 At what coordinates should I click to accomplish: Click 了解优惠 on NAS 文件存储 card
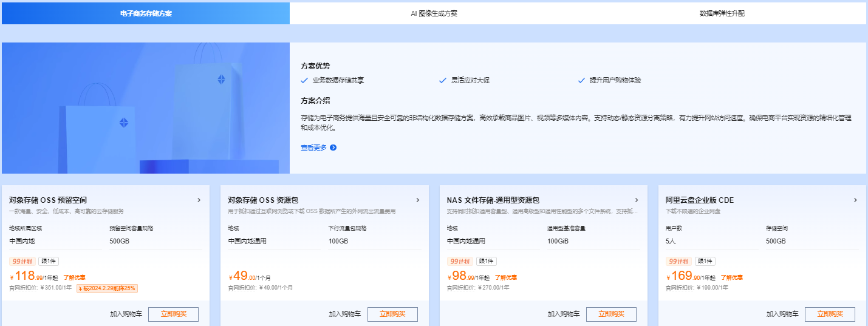(x=505, y=277)
